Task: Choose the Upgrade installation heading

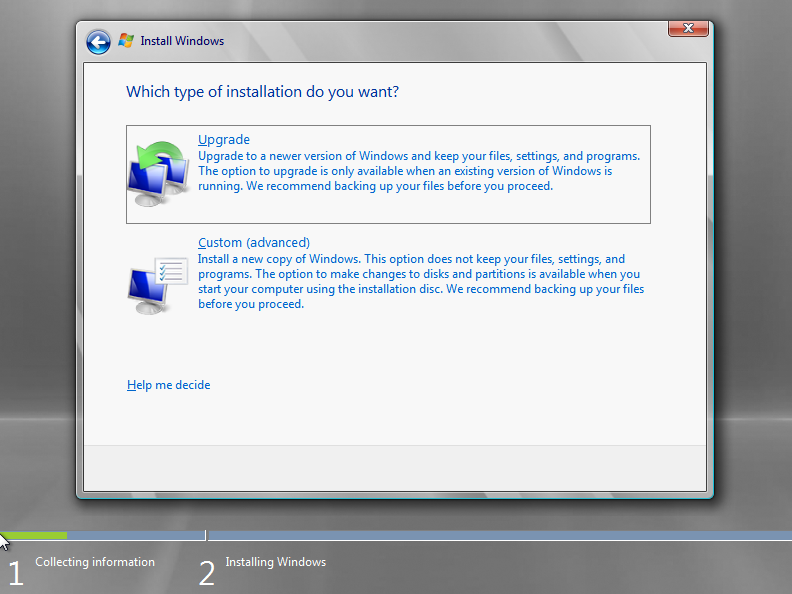Action: click(224, 139)
